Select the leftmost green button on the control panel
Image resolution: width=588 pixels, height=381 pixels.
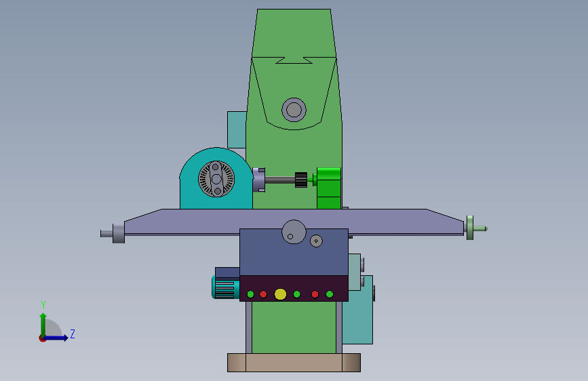(x=250, y=294)
